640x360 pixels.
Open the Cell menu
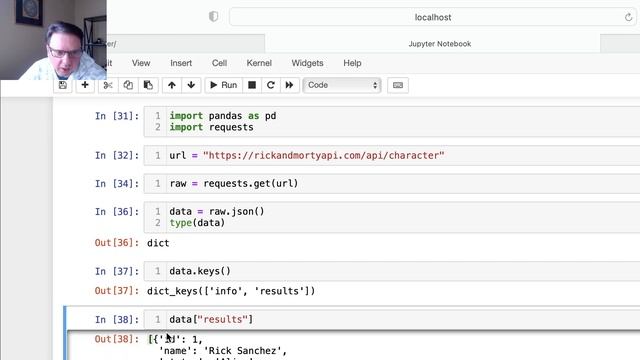219,63
